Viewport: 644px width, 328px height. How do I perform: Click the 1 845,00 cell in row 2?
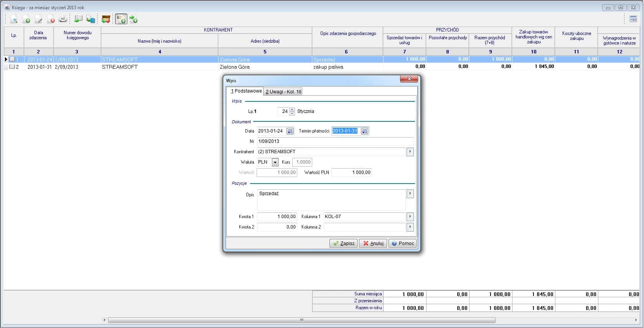pos(534,66)
